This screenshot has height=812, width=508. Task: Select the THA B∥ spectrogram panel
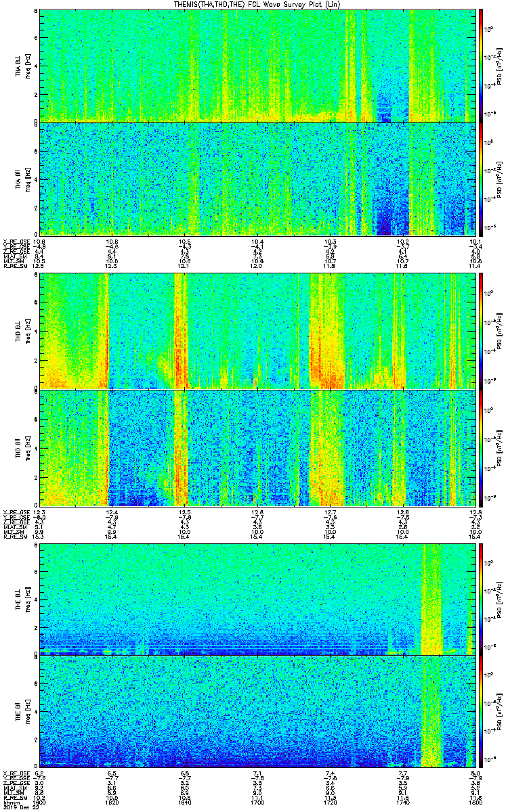click(257, 179)
